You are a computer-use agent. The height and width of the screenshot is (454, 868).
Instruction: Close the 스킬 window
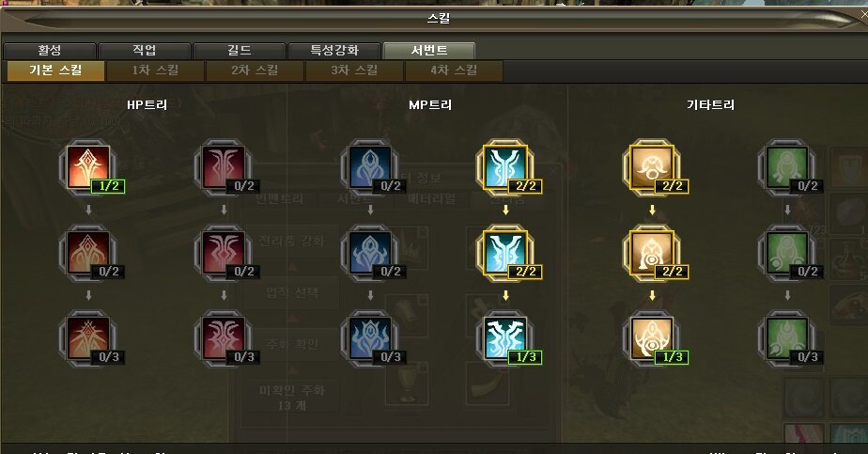click(x=863, y=15)
